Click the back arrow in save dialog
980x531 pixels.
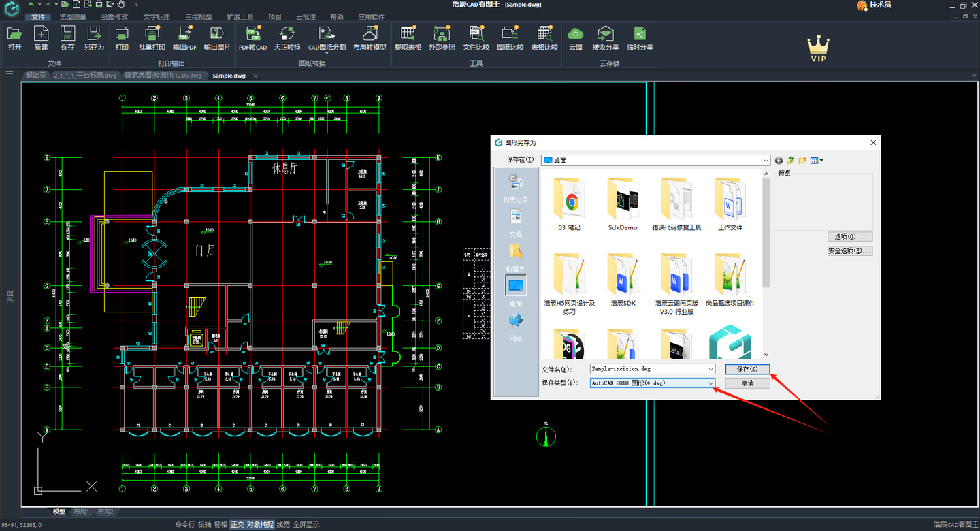pyautogui.click(x=779, y=161)
